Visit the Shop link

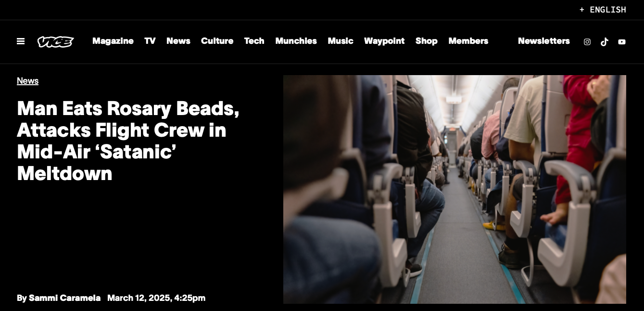click(427, 41)
